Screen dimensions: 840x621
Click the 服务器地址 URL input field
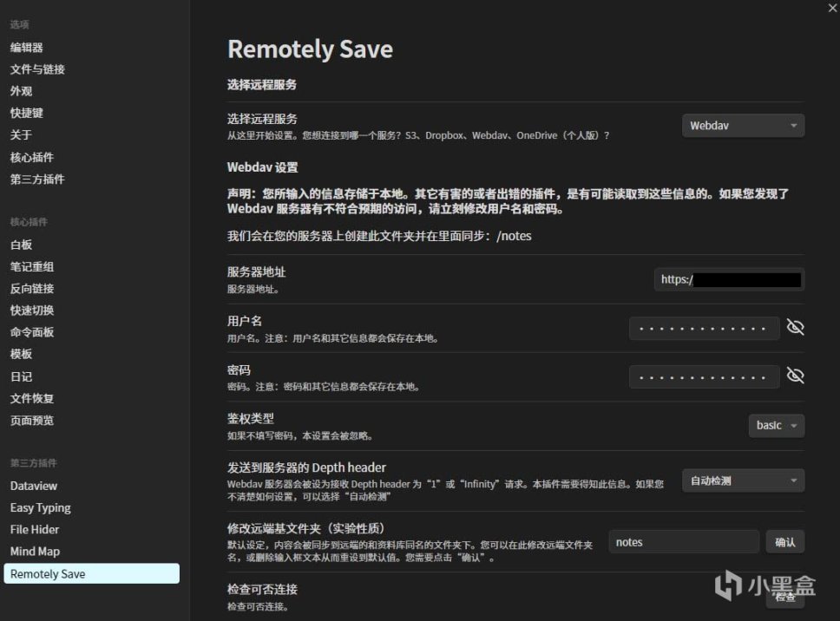tap(729, 279)
